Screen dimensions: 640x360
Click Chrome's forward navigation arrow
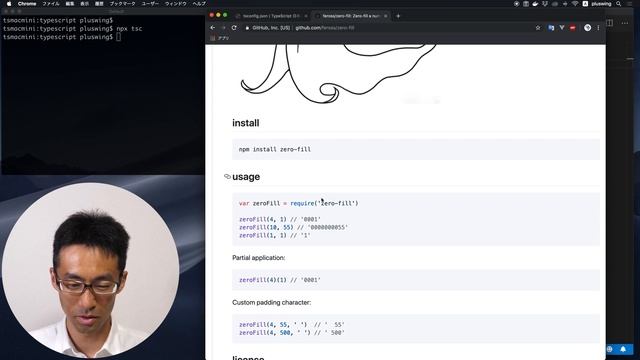click(223, 28)
